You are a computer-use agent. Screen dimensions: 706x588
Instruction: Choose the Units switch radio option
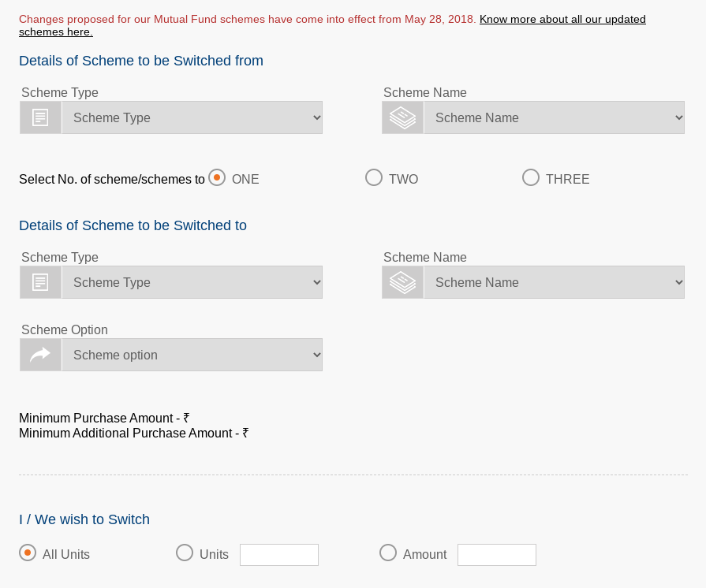185,553
